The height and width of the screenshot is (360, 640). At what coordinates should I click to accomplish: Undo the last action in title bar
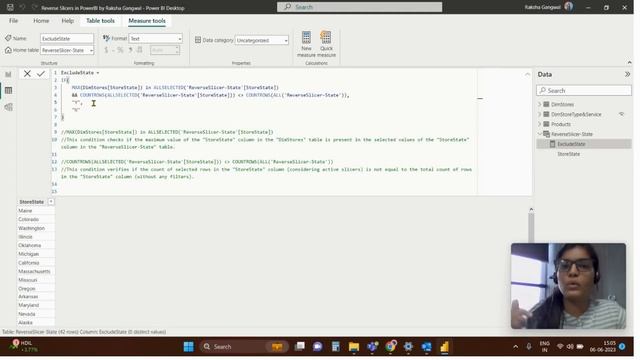23,7
